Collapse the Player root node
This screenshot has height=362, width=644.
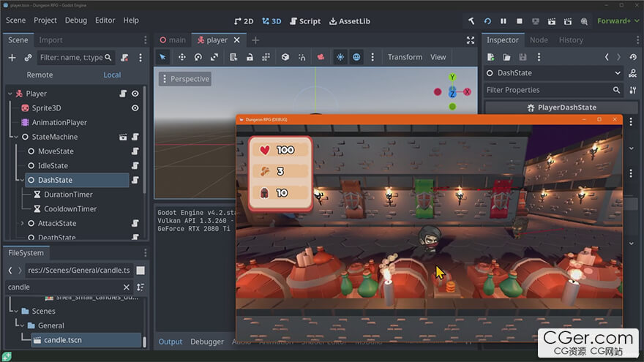coord(10,94)
